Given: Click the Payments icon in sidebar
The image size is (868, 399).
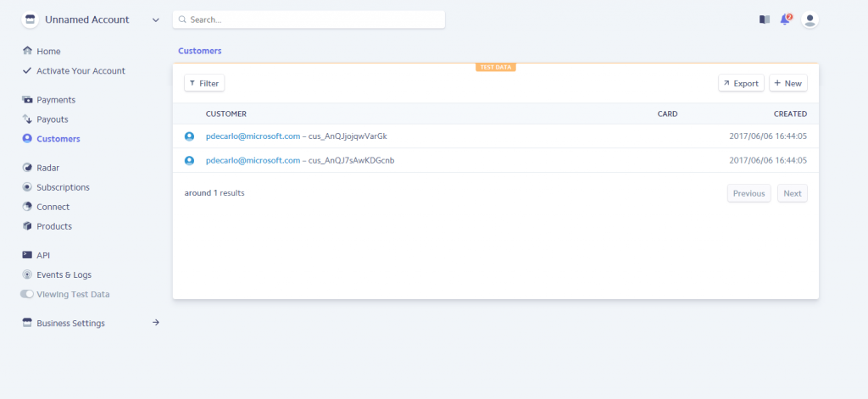Looking at the screenshot, I should 27,100.
